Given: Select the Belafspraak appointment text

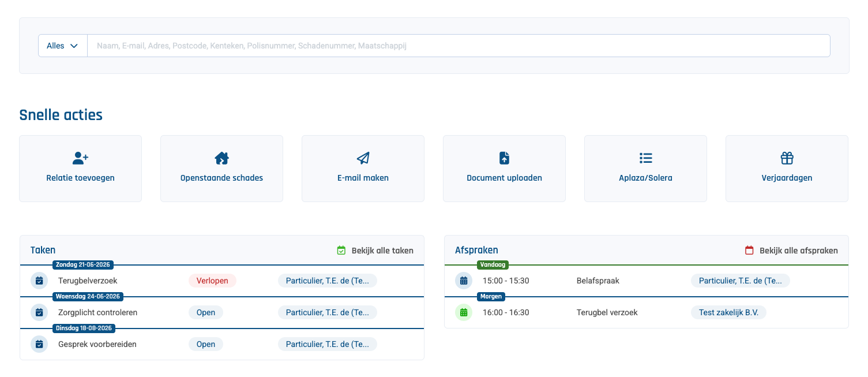Looking at the screenshot, I should coord(598,281).
